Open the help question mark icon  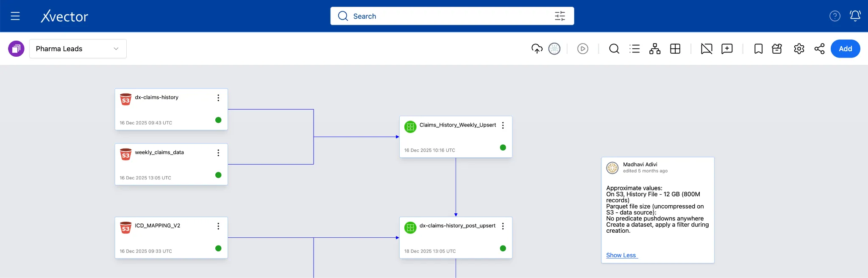coord(835,16)
